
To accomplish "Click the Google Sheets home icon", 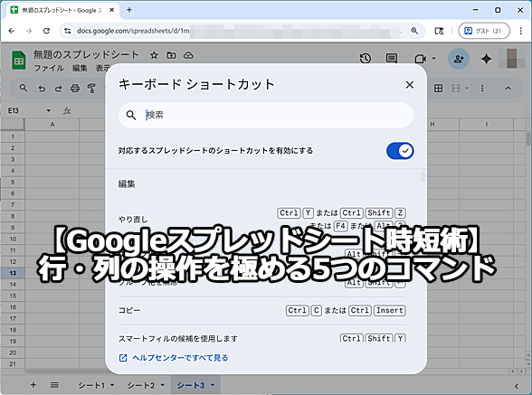I will (x=19, y=61).
